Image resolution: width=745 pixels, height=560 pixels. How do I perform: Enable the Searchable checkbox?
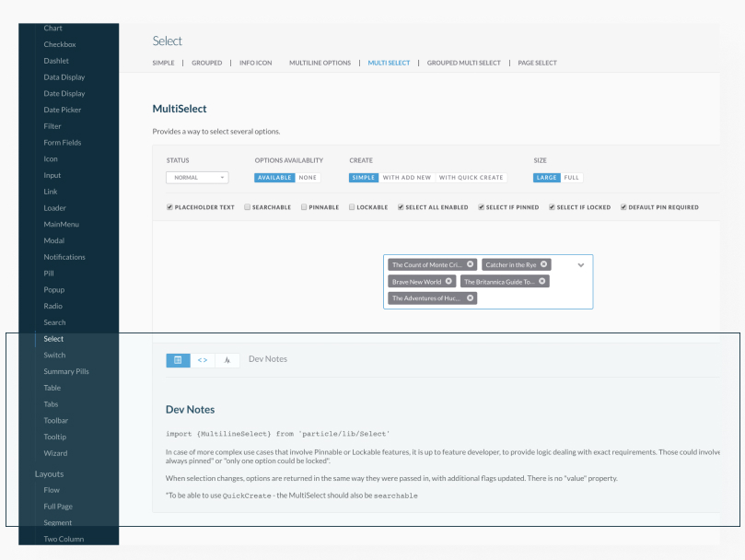[248, 207]
